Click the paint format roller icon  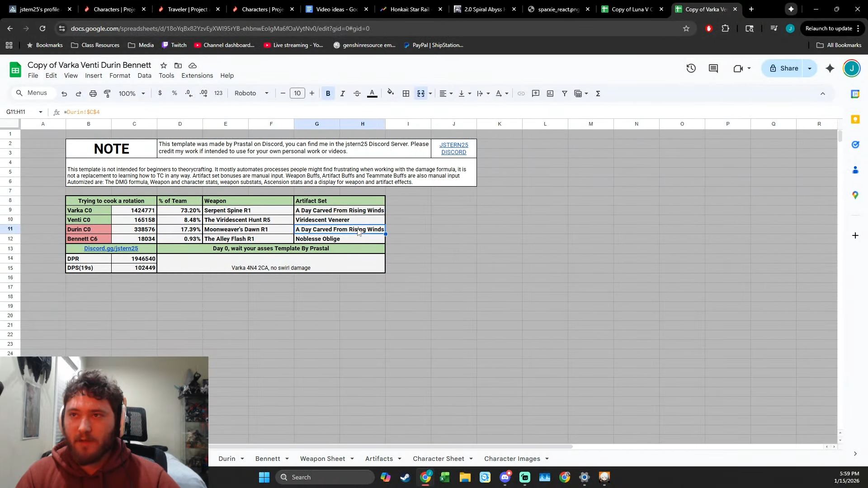(x=107, y=94)
